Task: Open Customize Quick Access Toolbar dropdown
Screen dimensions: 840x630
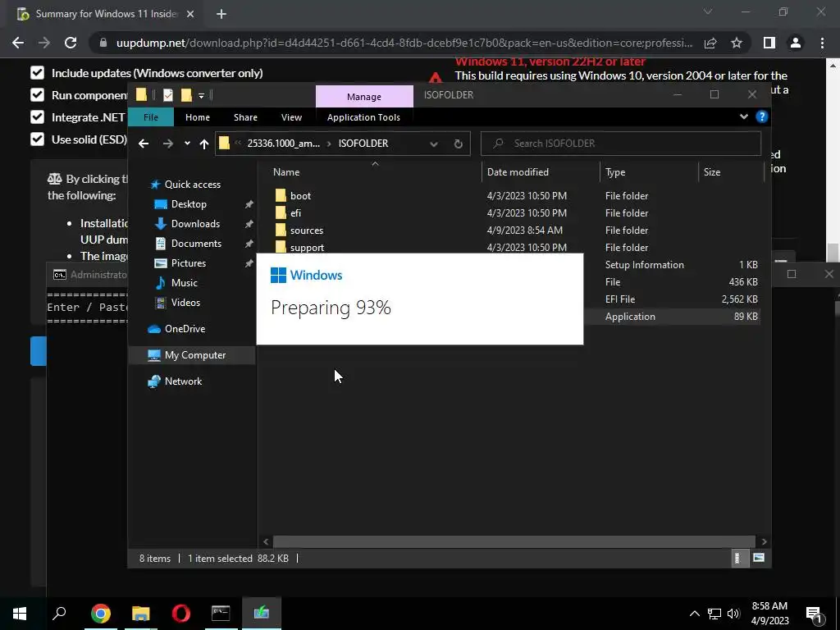Action: click(x=202, y=95)
